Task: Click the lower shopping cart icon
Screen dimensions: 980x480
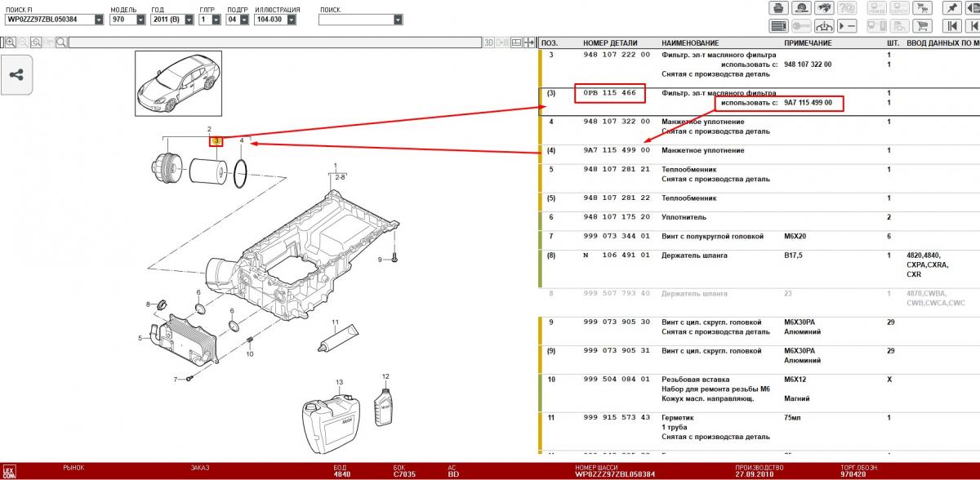Action: point(924,25)
